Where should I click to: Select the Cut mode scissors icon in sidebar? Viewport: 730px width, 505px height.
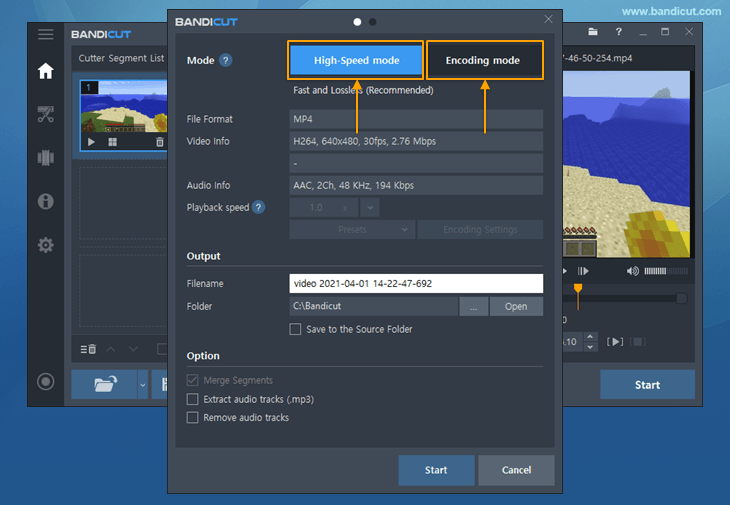coord(46,114)
